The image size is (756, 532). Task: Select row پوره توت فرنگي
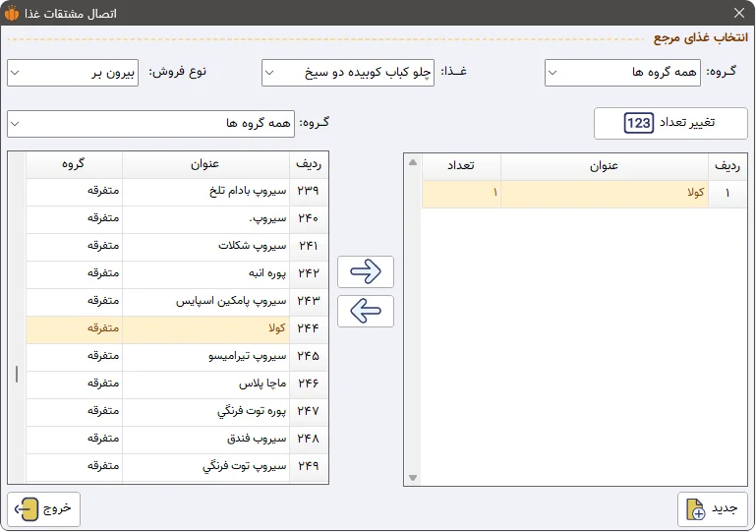pos(177,411)
